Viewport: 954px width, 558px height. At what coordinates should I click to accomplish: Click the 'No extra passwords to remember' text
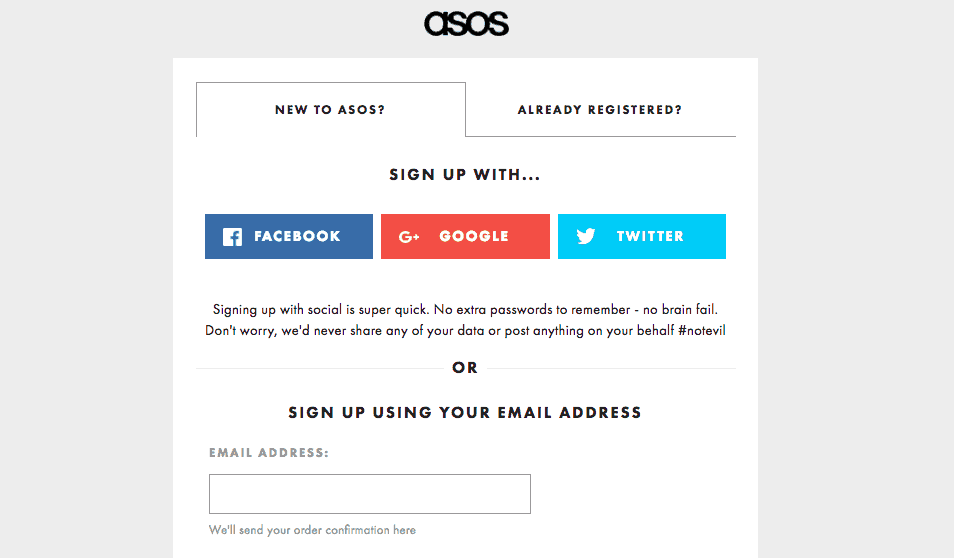[x=532, y=310]
